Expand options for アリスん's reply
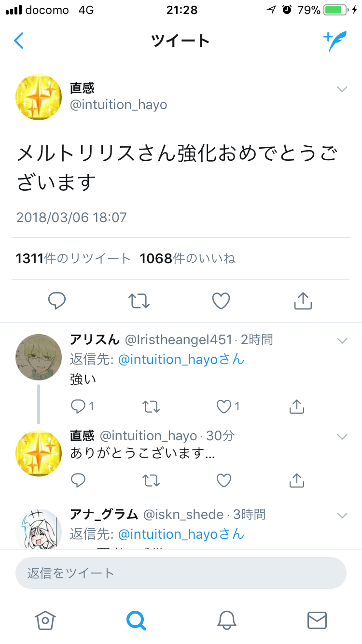The image size is (362, 644). [x=342, y=341]
